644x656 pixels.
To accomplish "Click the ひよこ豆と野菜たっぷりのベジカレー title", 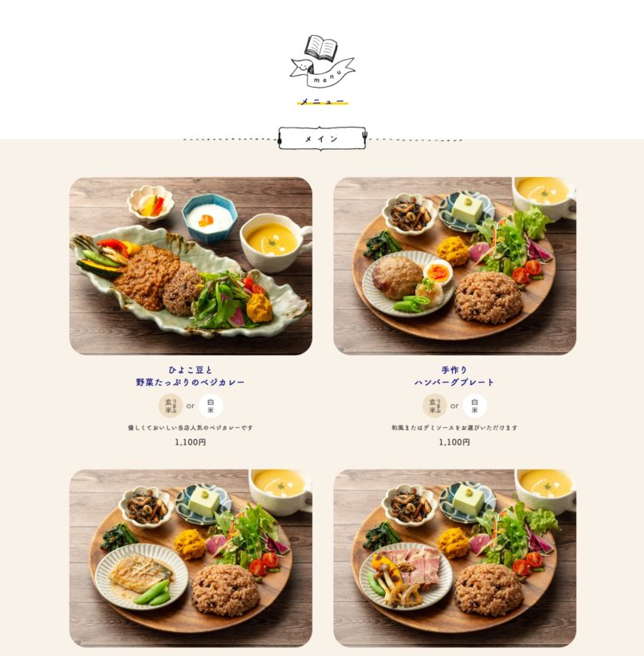I will (x=190, y=375).
